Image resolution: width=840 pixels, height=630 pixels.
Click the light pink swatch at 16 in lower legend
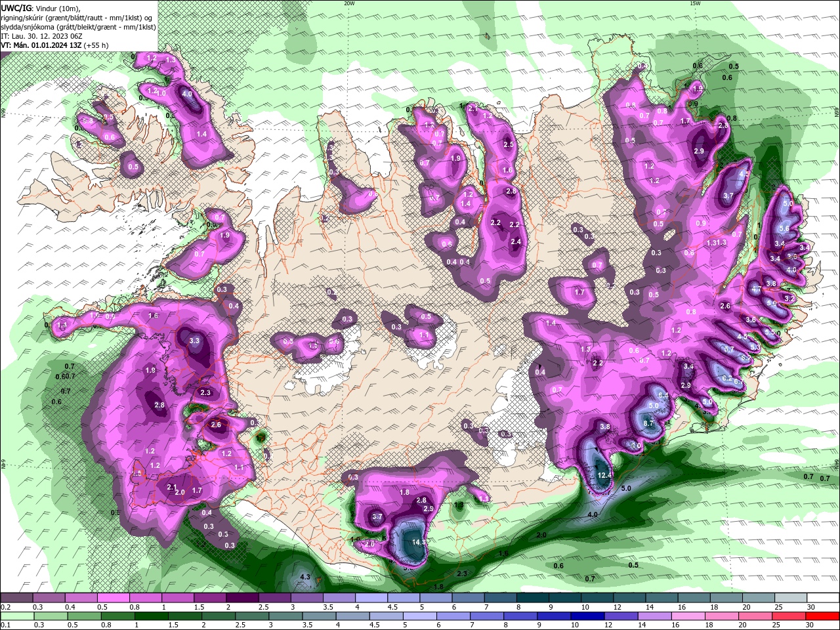[x=688, y=616]
